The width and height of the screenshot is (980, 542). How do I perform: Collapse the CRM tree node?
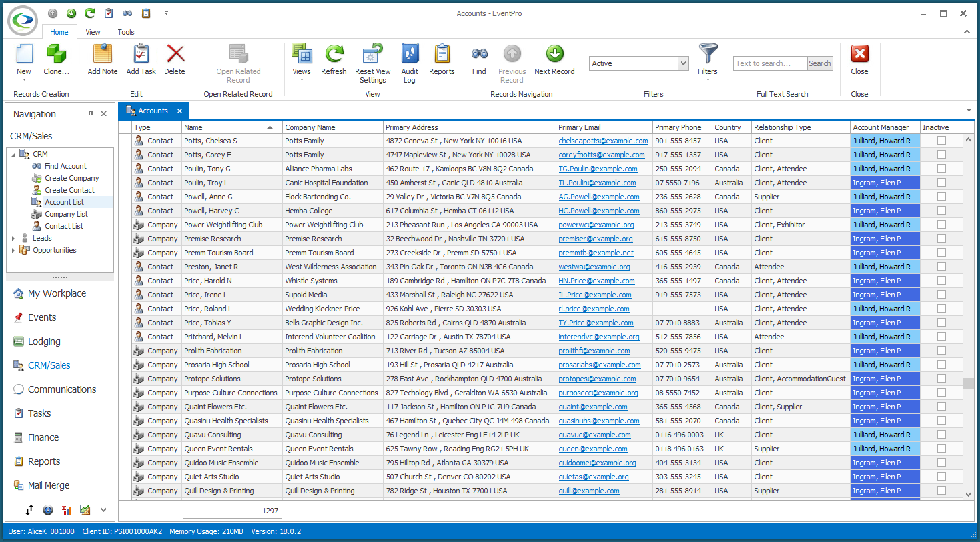(13, 155)
